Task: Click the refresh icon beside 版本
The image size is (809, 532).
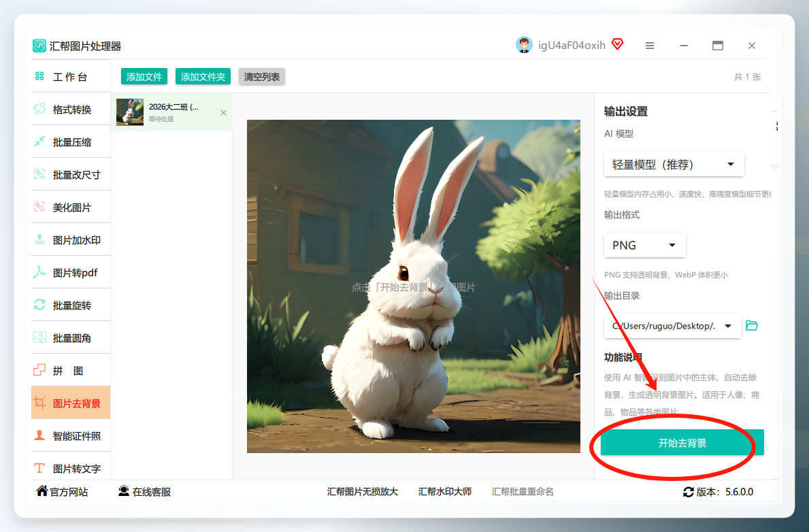Action: (x=689, y=492)
